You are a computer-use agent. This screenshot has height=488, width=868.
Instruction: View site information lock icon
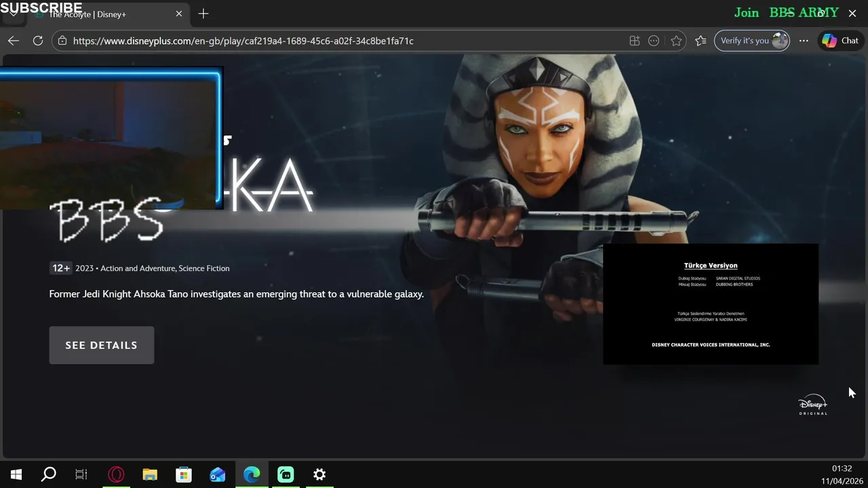[x=62, y=41]
